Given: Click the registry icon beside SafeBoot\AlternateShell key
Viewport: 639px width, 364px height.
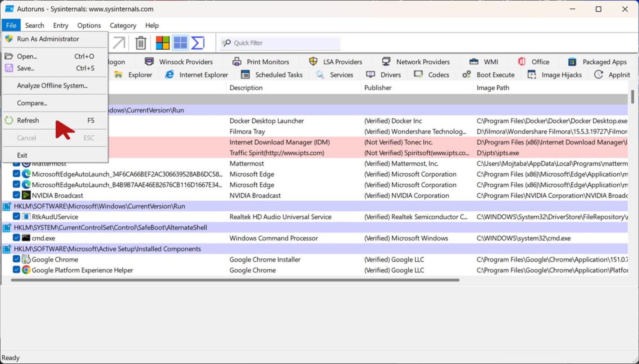Looking at the screenshot, I should [x=7, y=227].
